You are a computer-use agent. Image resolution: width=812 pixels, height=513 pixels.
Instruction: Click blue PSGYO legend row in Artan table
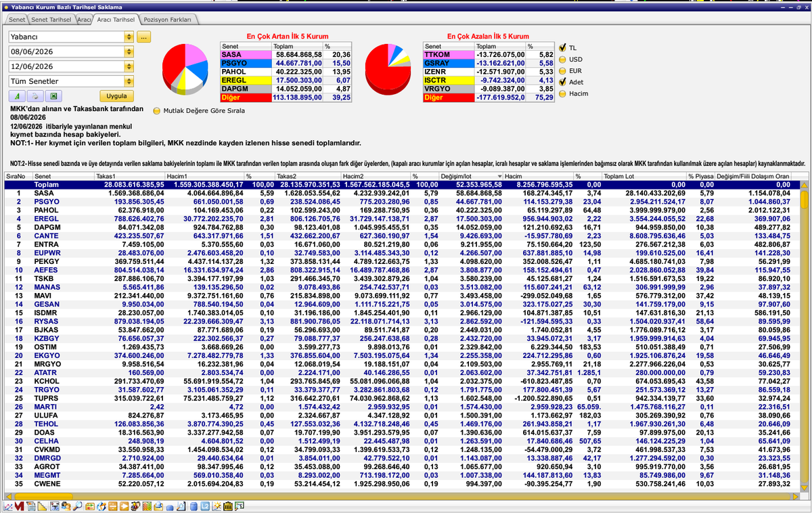point(286,63)
